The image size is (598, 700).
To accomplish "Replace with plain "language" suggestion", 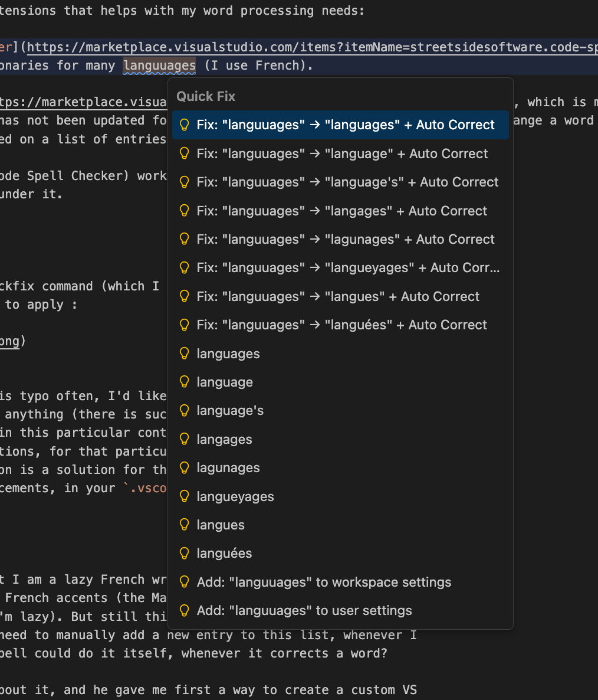I will 225,382.
